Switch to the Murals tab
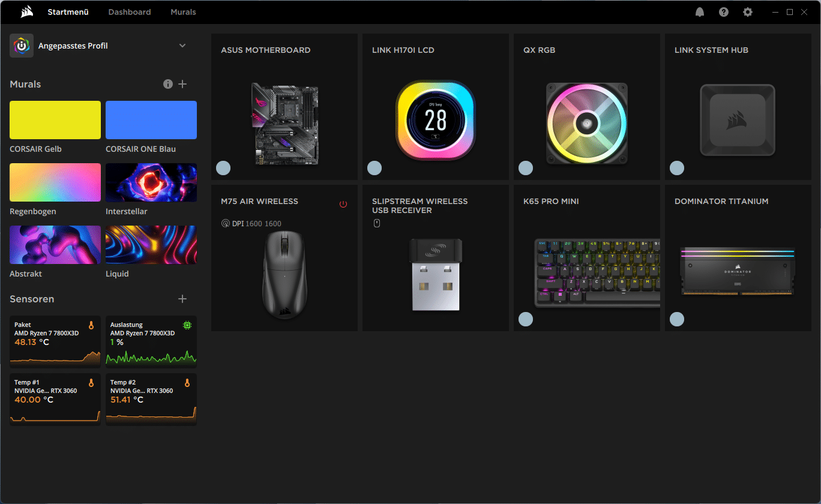Viewport: 821px width, 504px height. (x=183, y=12)
